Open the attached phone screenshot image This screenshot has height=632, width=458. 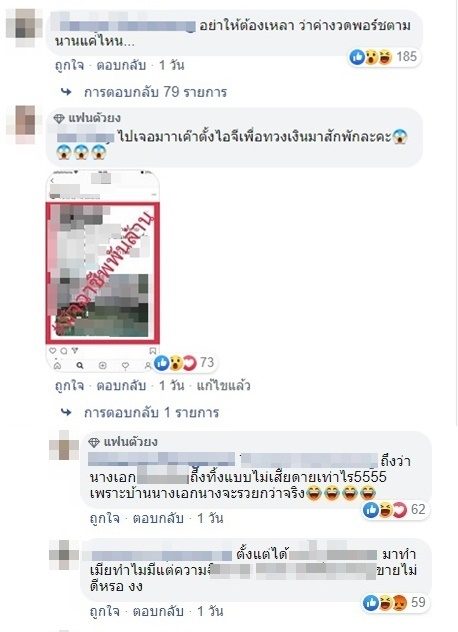point(103,270)
